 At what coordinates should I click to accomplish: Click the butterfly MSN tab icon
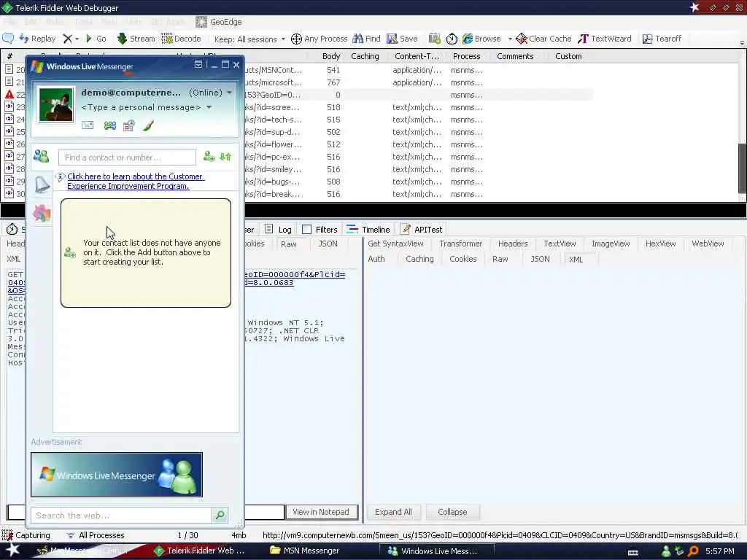[42, 213]
